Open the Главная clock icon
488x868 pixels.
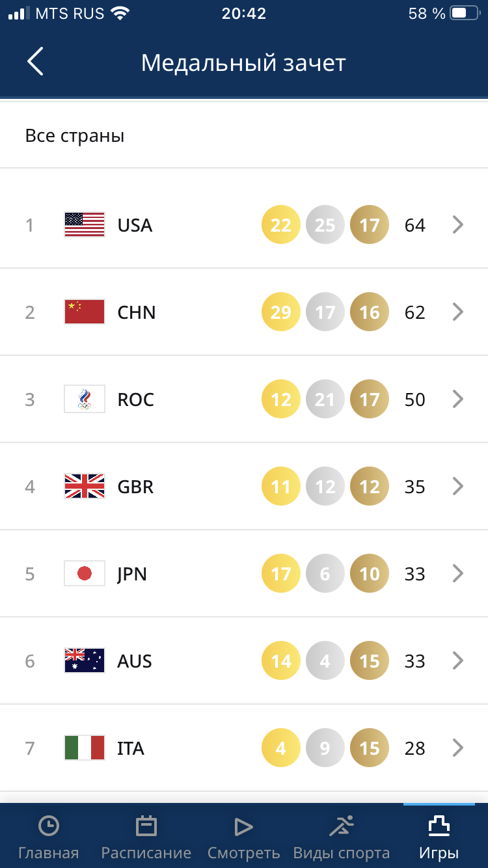(49, 826)
